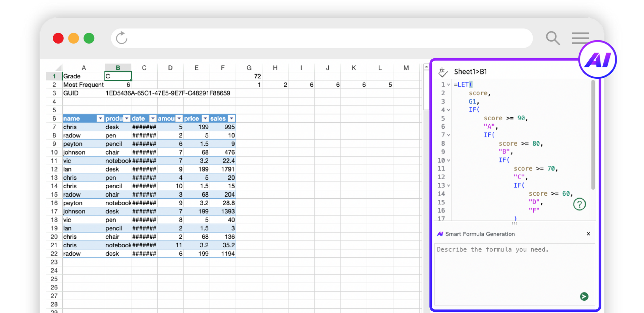Viewport: 644px width, 313px height.
Task: Collapse the IF block at line 13
Action: (x=449, y=186)
